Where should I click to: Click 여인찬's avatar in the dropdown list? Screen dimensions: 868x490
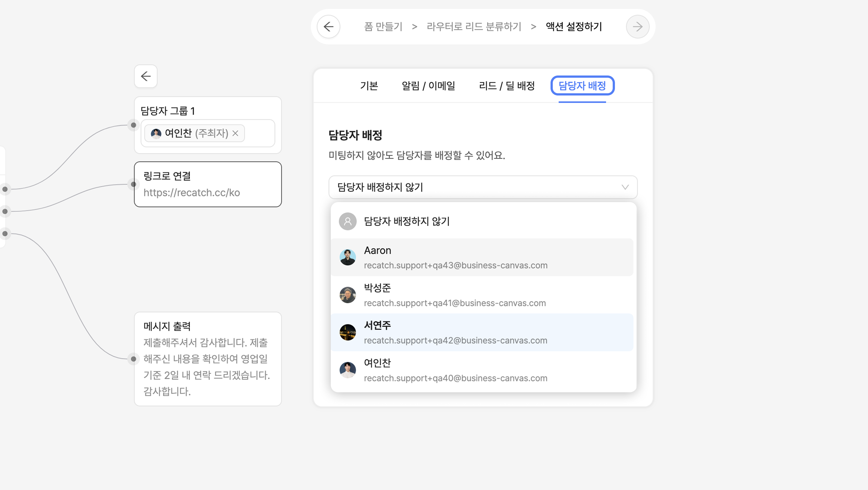pyautogui.click(x=347, y=370)
